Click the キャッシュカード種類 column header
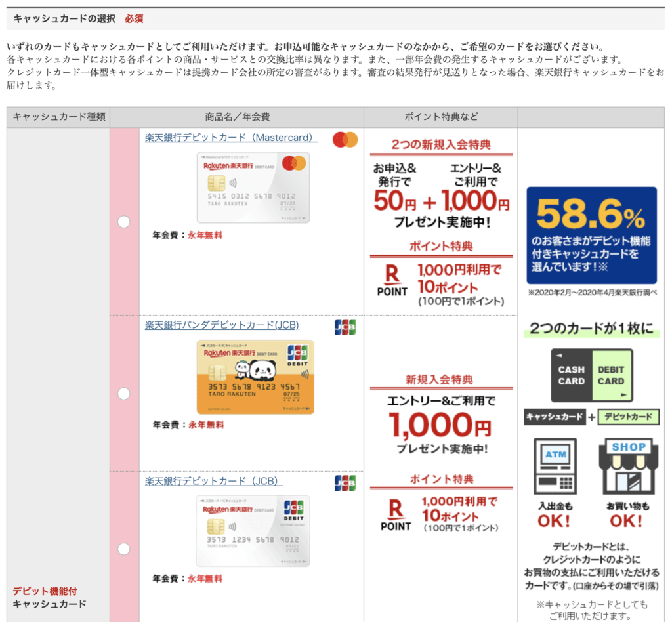The width and height of the screenshot is (672, 622). pyautogui.click(x=59, y=117)
